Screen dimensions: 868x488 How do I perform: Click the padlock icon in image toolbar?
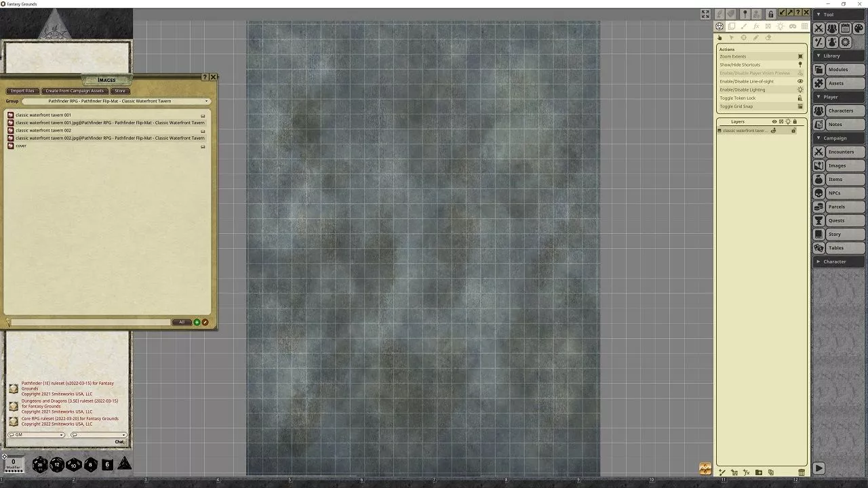771,14
